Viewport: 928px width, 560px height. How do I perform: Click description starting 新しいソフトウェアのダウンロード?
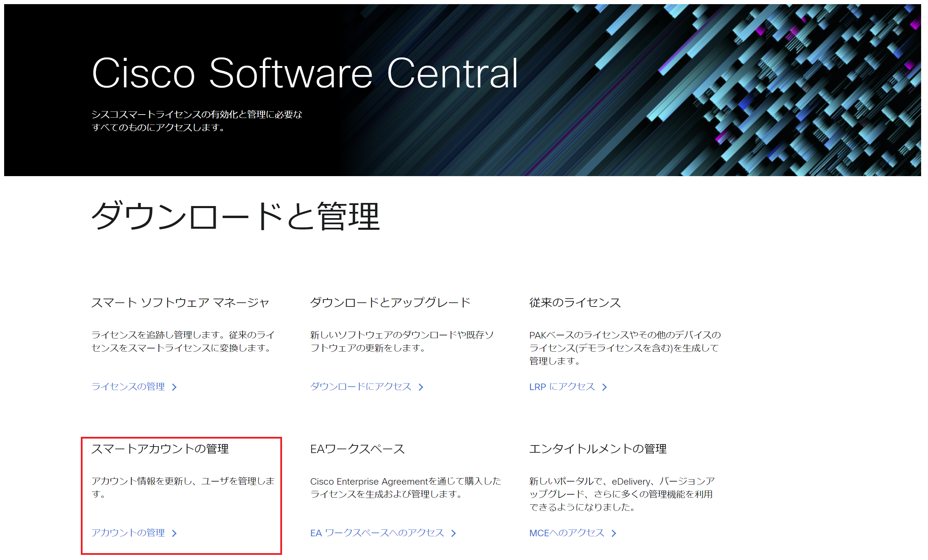point(402,341)
